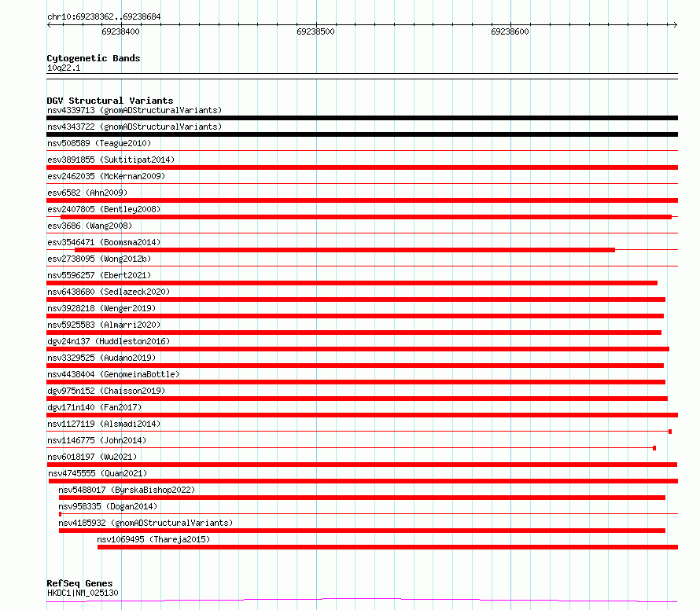Open variant nsv3928218 (Wenger2019)
700x610 pixels.
point(101,308)
